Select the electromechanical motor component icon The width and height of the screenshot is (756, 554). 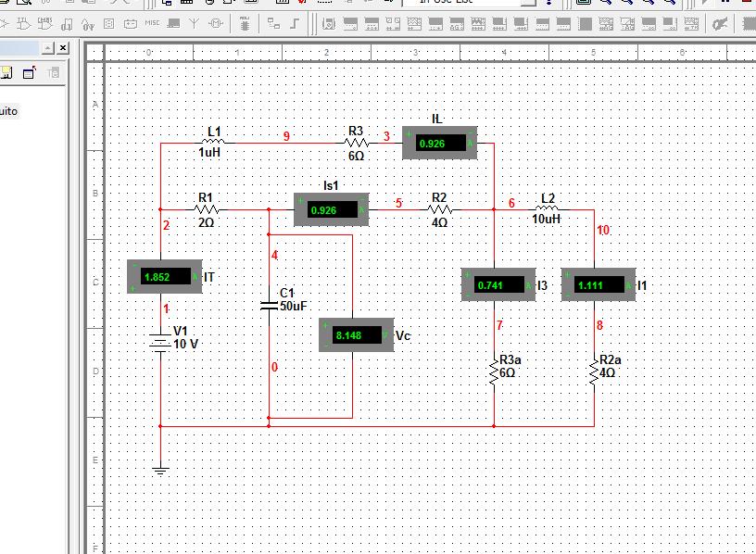214,23
